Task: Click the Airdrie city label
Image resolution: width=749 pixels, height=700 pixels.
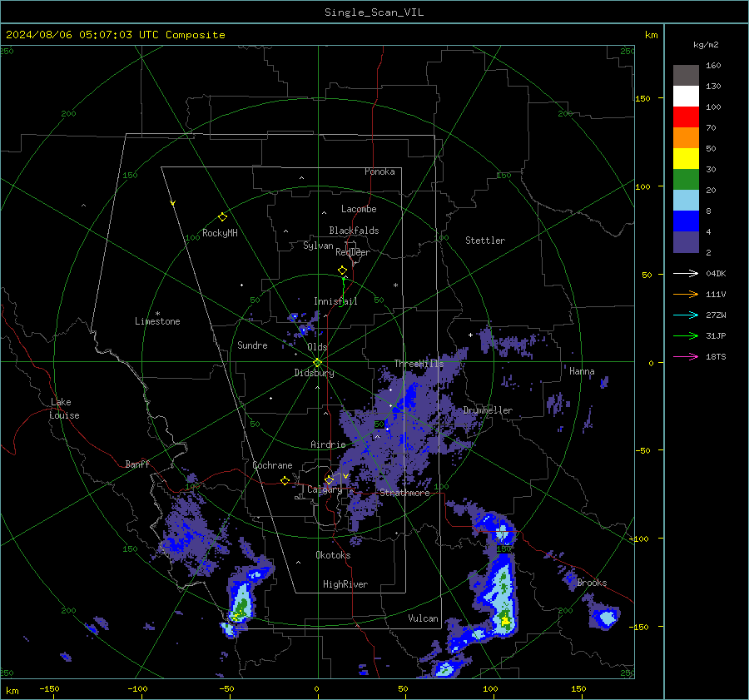Action: click(x=328, y=444)
